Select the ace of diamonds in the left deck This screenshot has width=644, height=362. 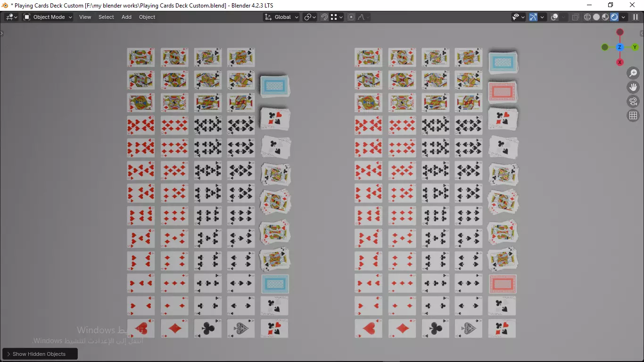pos(174,329)
